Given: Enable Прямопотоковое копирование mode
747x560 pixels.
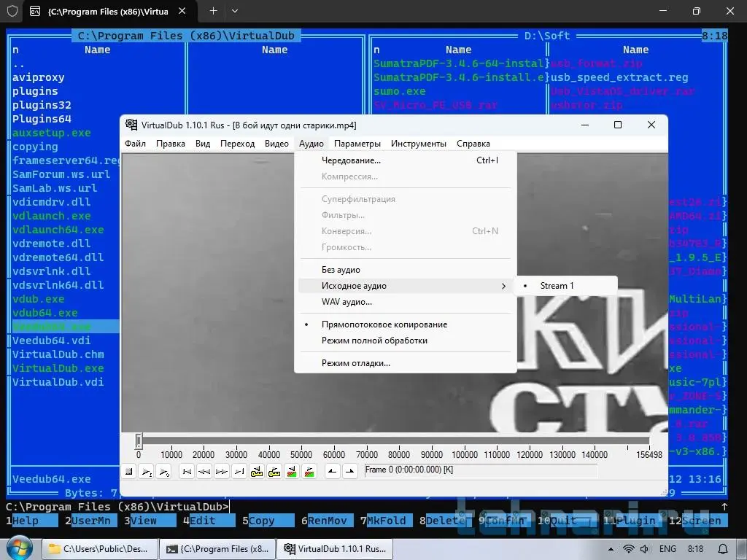Looking at the screenshot, I should click(384, 324).
